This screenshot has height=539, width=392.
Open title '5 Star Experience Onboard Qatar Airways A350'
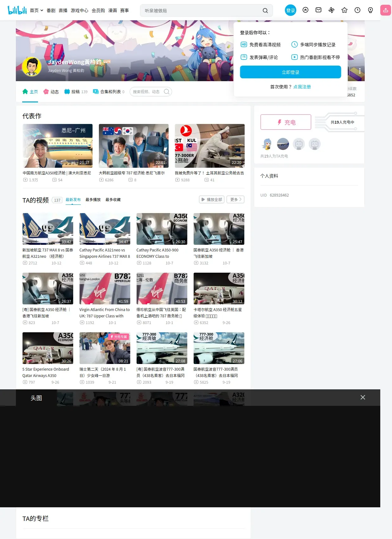[46, 372]
